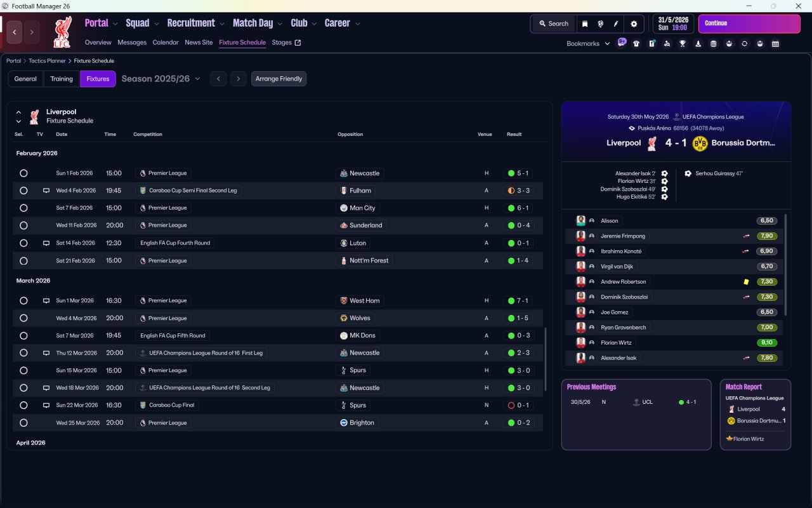Click the TV icon for the Caraboo Cup Final

click(46, 405)
